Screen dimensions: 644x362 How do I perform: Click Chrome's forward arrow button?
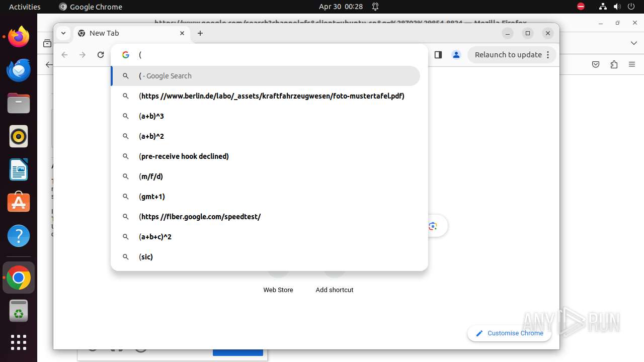pos(83,55)
